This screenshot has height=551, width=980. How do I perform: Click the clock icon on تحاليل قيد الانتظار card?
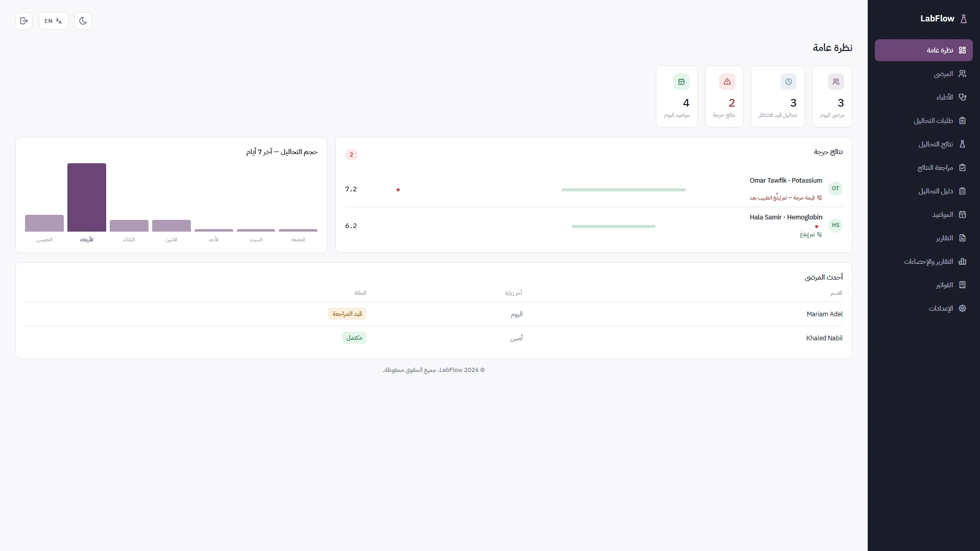point(789,82)
